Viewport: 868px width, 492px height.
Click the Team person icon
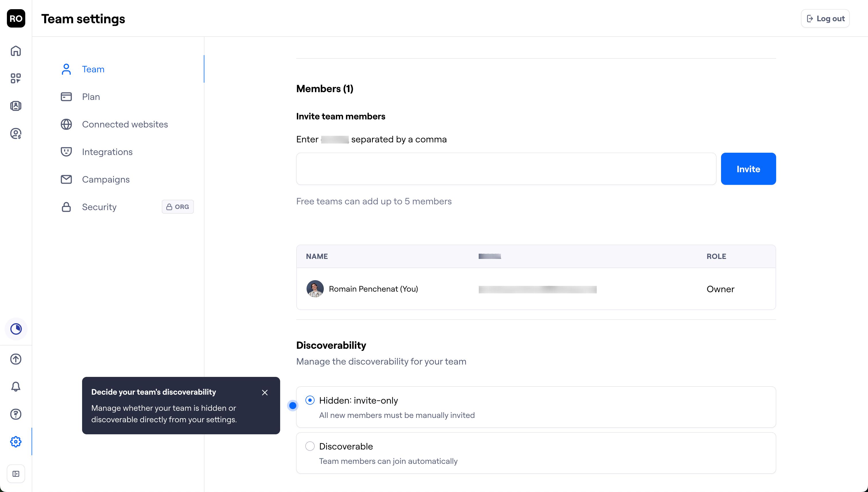tap(66, 69)
